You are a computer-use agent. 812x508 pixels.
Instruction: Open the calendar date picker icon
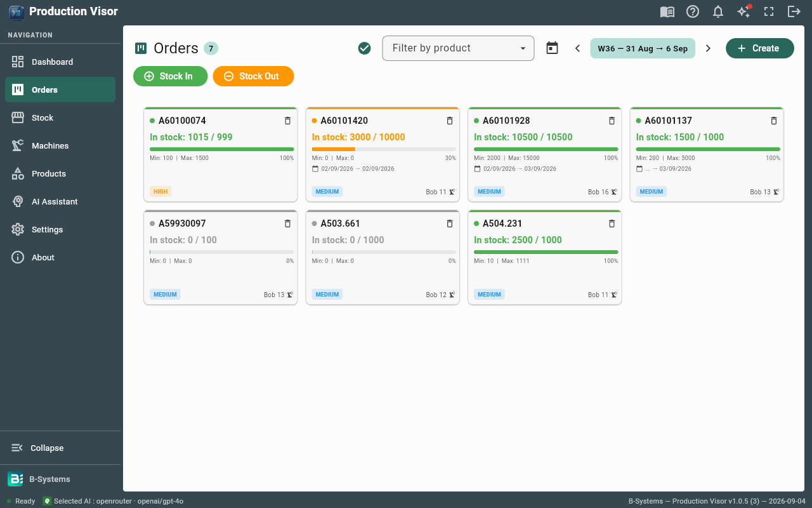click(x=553, y=48)
